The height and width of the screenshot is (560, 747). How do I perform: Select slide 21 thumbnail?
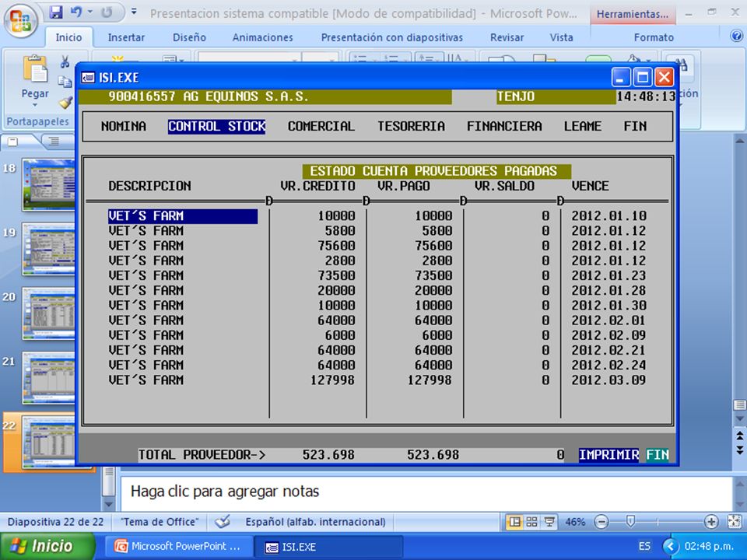[48, 378]
